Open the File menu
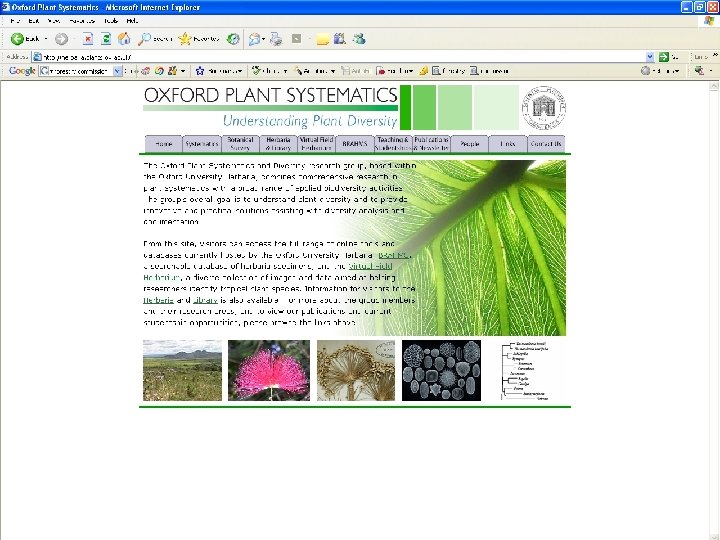720x540 pixels. (x=15, y=21)
